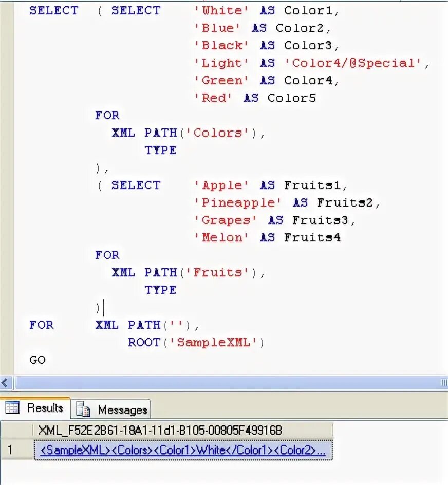Select the XML_F52E2B61 column header
The width and height of the screenshot is (448, 485).
pos(182,430)
